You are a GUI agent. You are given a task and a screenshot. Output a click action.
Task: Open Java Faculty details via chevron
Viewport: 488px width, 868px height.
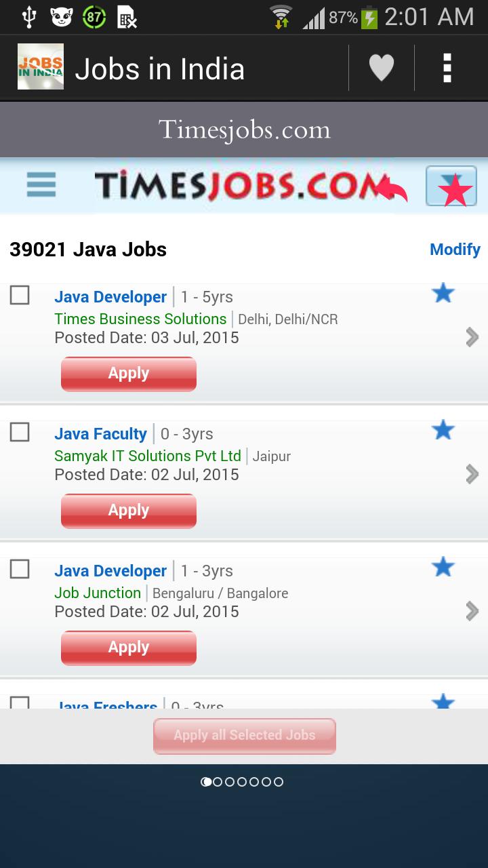pos(472,474)
